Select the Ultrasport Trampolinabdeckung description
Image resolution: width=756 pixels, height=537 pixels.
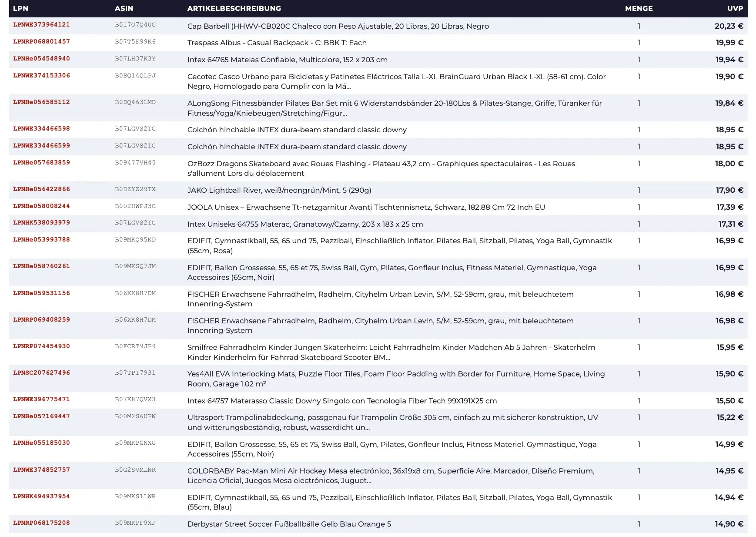(393, 423)
